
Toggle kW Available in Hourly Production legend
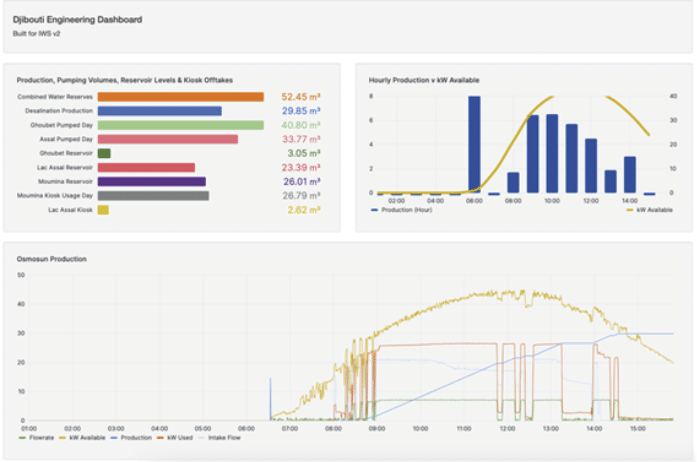(x=656, y=210)
